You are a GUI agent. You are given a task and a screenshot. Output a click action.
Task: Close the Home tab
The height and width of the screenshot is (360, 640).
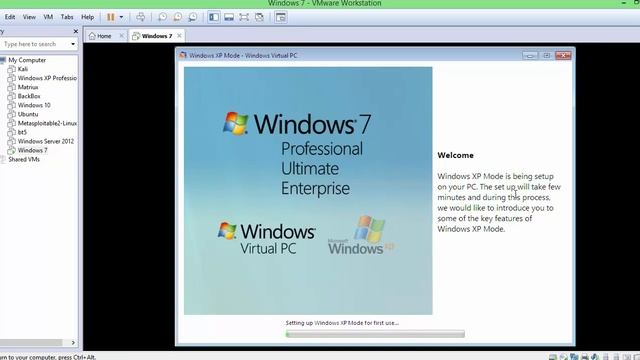121,36
